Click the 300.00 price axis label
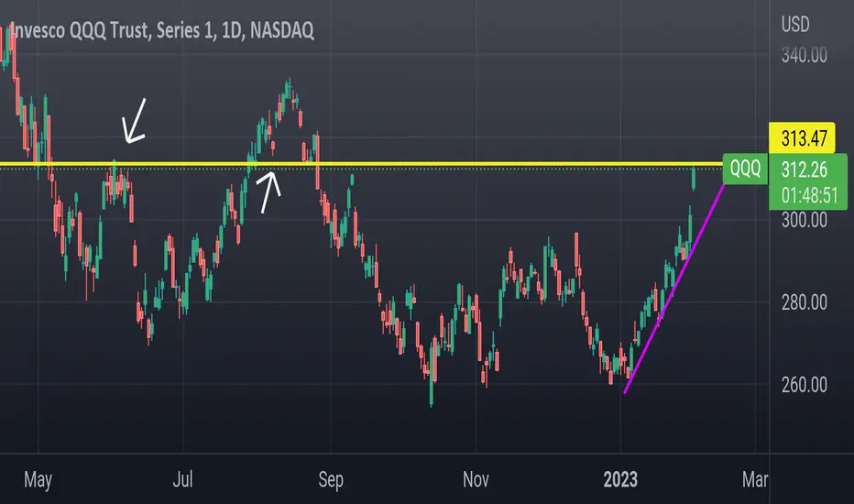The height and width of the screenshot is (504, 854). pos(804,220)
